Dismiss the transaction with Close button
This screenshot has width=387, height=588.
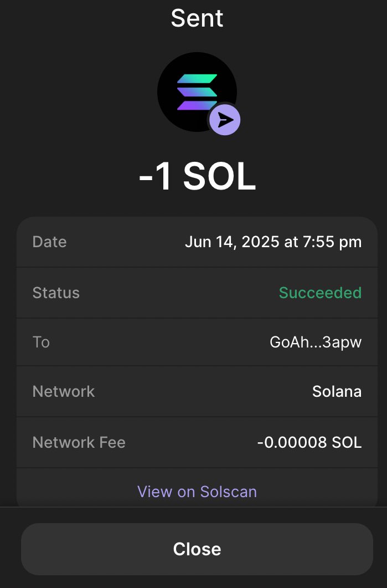(197, 549)
